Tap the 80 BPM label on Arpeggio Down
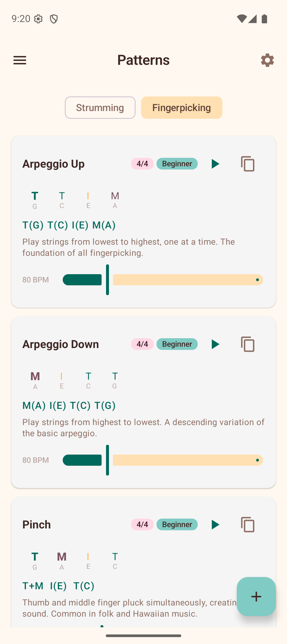 click(35, 460)
